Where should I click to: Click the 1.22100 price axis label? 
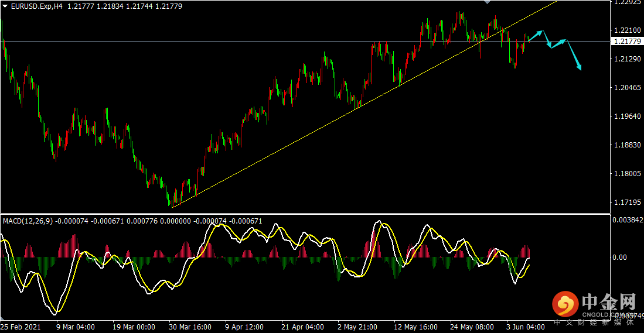click(626, 30)
